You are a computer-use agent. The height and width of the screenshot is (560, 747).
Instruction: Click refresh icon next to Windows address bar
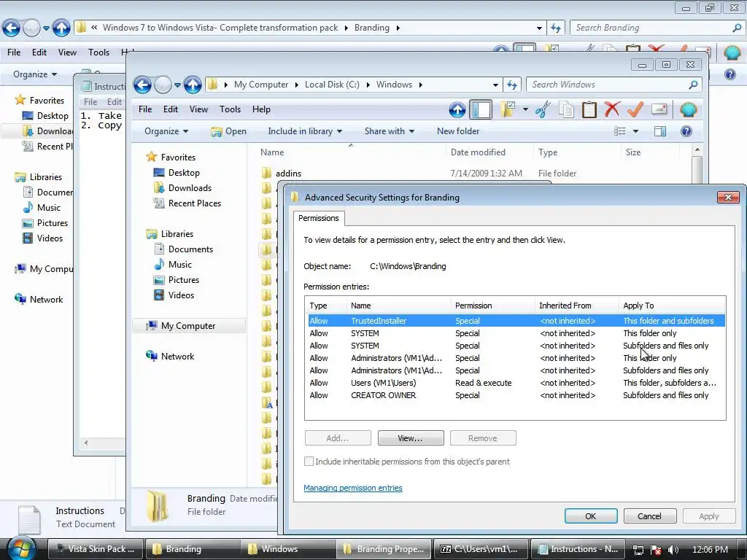click(x=512, y=85)
